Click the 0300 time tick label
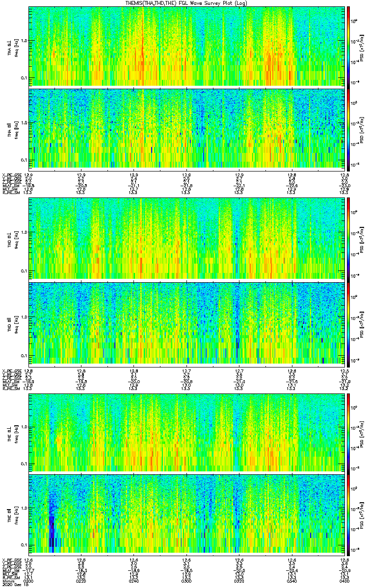 [186, 581]
